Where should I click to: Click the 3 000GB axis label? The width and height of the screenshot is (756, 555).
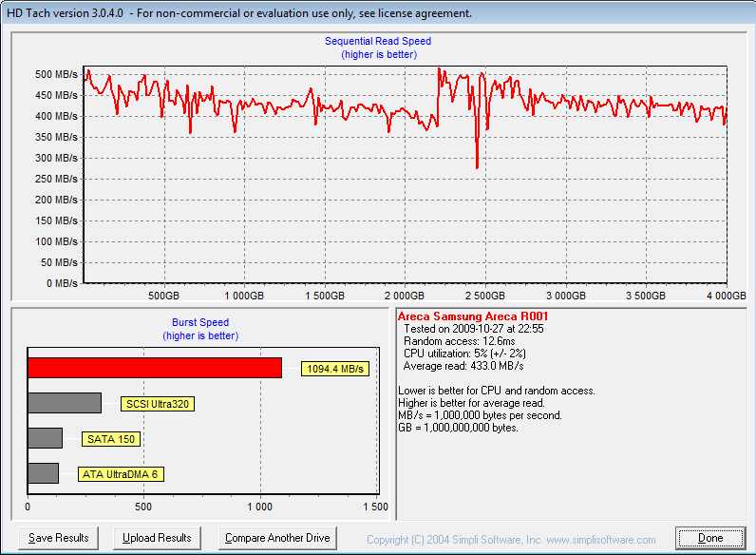[565, 296]
